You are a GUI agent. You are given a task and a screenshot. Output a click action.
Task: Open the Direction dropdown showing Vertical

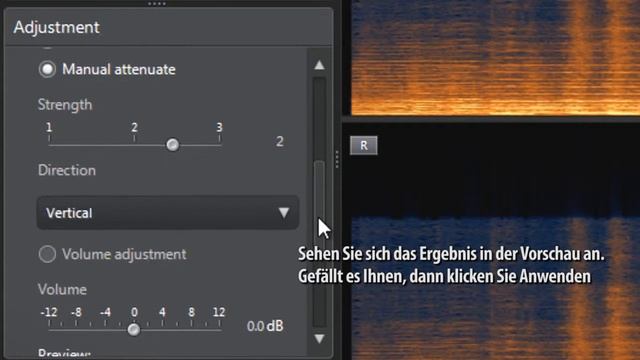pos(168,213)
